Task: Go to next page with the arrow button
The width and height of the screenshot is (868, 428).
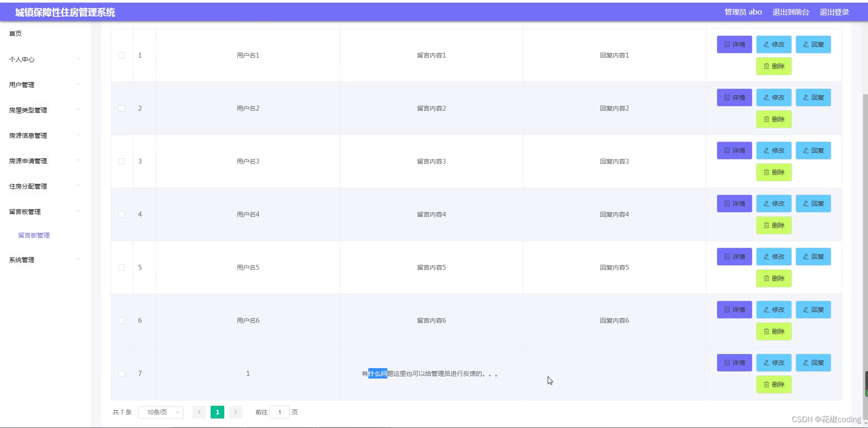Action: pos(235,412)
